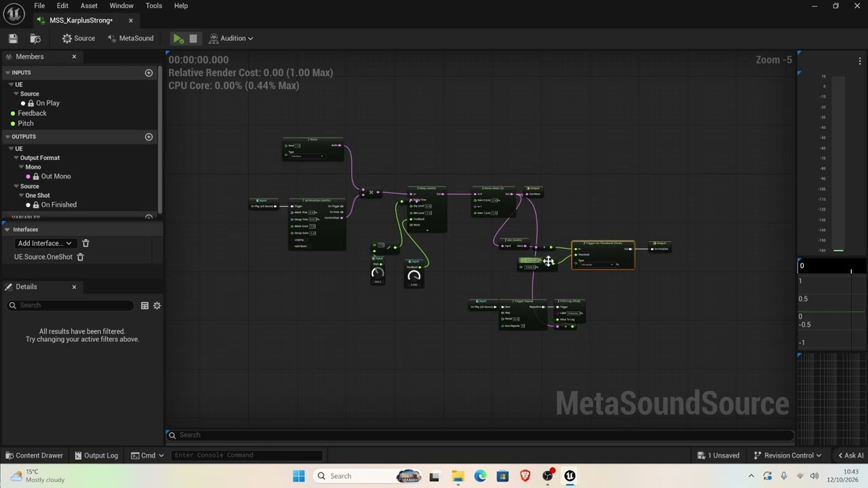Image resolution: width=868 pixels, height=488 pixels.
Task: Open the File menu
Action: [39, 5]
